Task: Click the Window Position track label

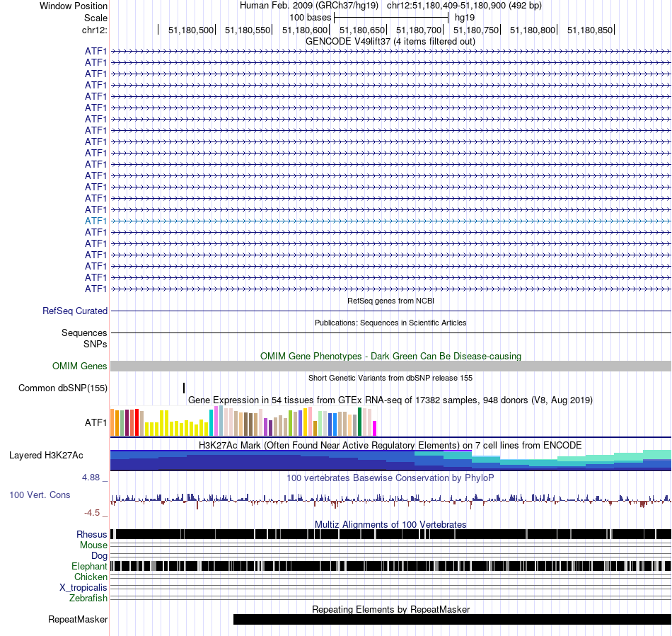Action: (74, 6)
